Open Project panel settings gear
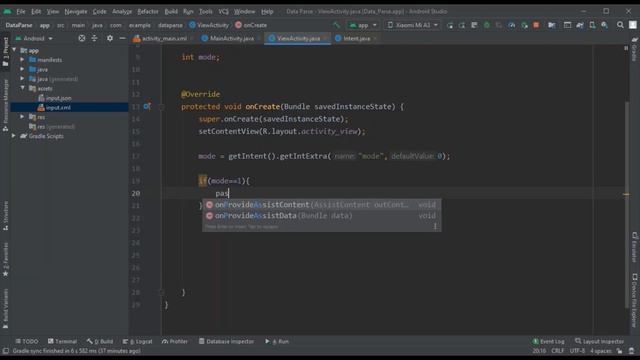Image resolution: width=640 pixels, height=360 pixels. coord(110,38)
